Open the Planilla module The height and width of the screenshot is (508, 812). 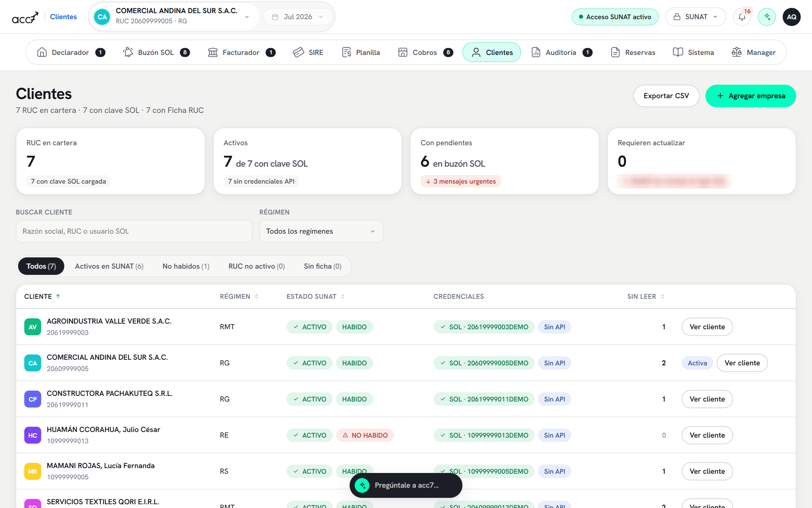point(361,52)
